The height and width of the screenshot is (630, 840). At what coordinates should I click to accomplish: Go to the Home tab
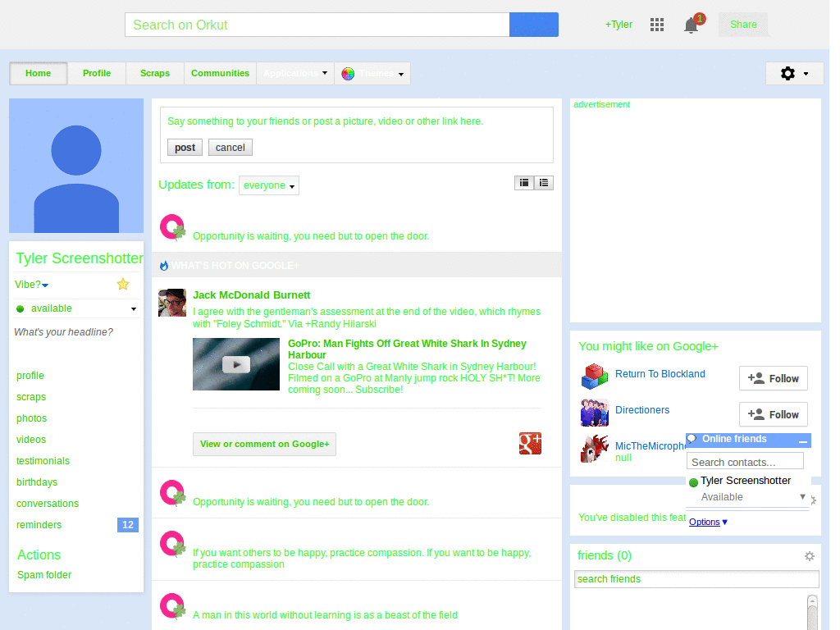(38, 73)
